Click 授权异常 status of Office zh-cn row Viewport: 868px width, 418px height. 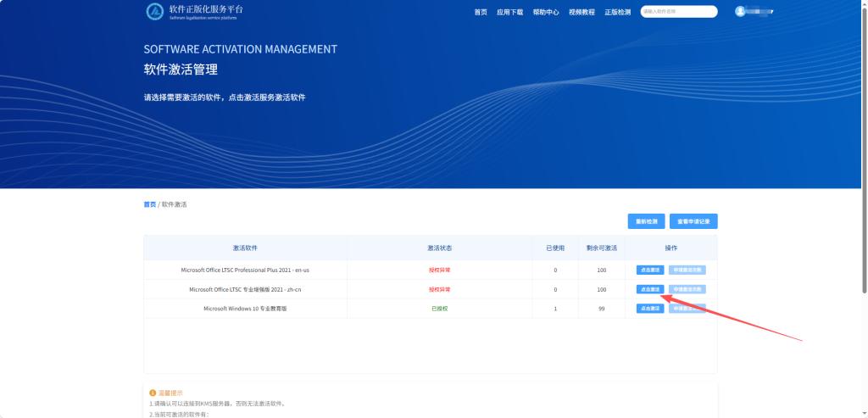click(x=440, y=290)
